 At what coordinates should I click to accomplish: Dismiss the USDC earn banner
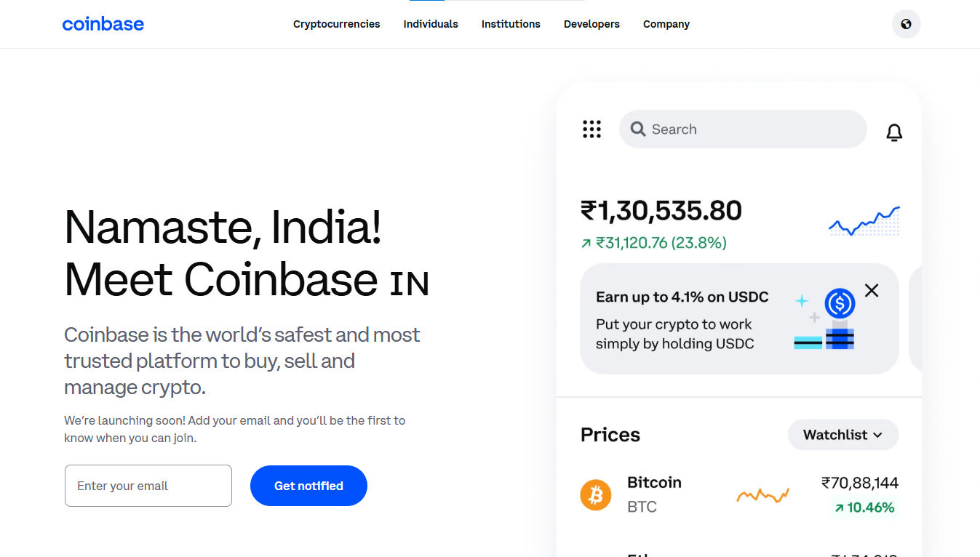pos(871,290)
